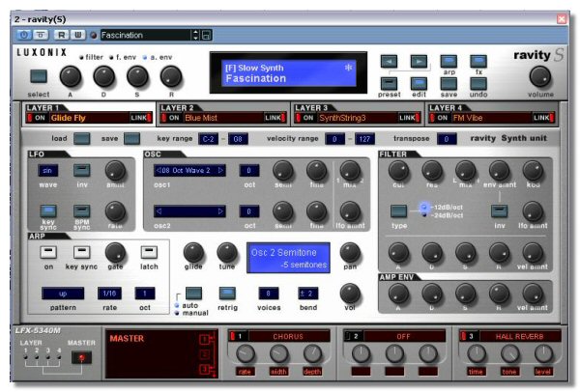The image size is (580, 392).
Task: Click the save button beside edit
Action: [449, 83]
